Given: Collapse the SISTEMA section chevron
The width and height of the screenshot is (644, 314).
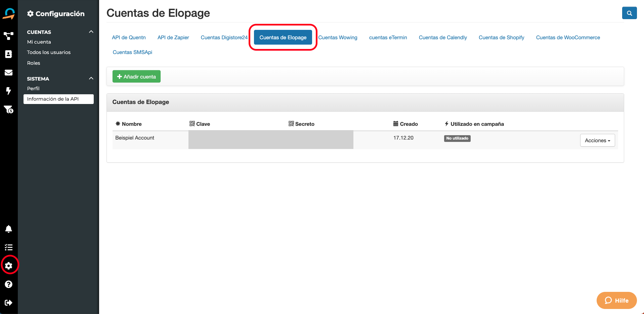Looking at the screenshot, I should coord(91,78).
